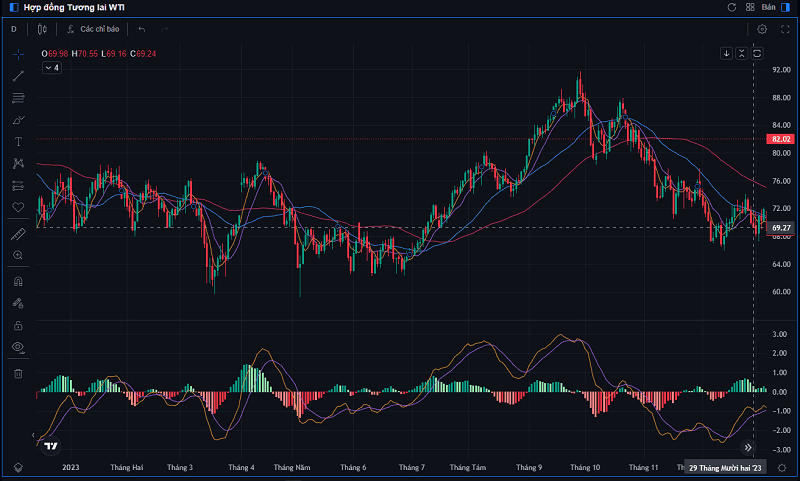This screenshot has width=800, height=481.
Task: Toggle magnet mode for drawings
Action: pos(17,282)
